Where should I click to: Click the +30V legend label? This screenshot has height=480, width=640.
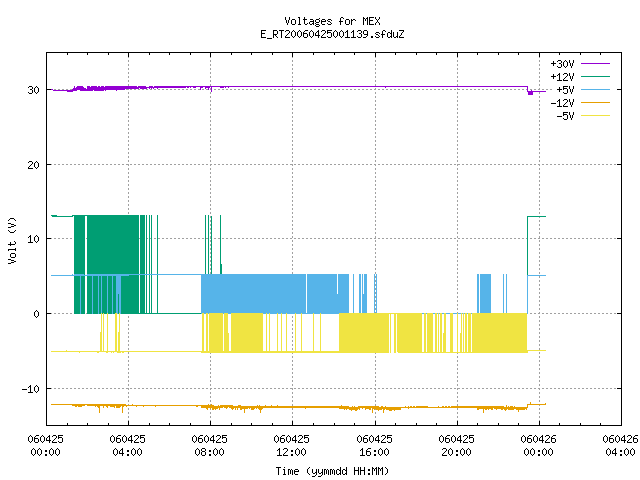click(x=562, y=64)
